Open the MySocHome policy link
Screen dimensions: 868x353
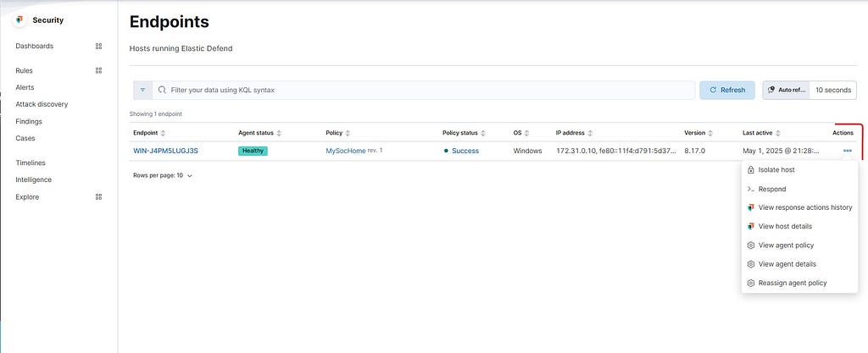(x=346, y=151)
